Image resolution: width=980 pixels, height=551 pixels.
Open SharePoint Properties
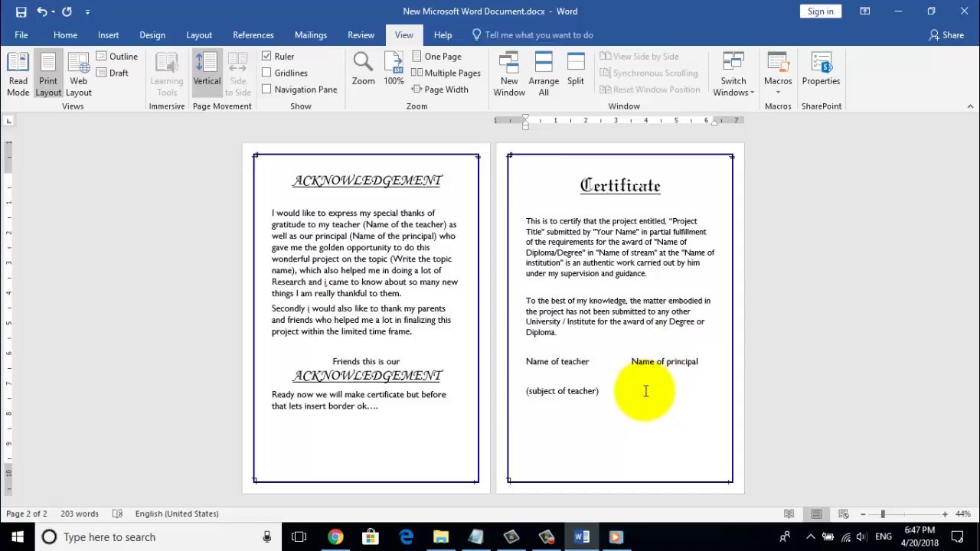(821, 70)
